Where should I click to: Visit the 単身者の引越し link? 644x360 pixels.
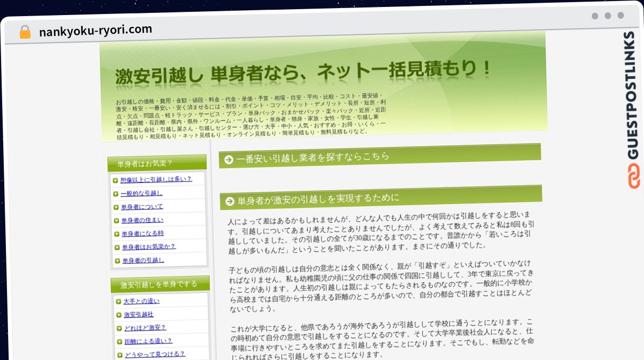pyautogui.click(x=143, y=260)
